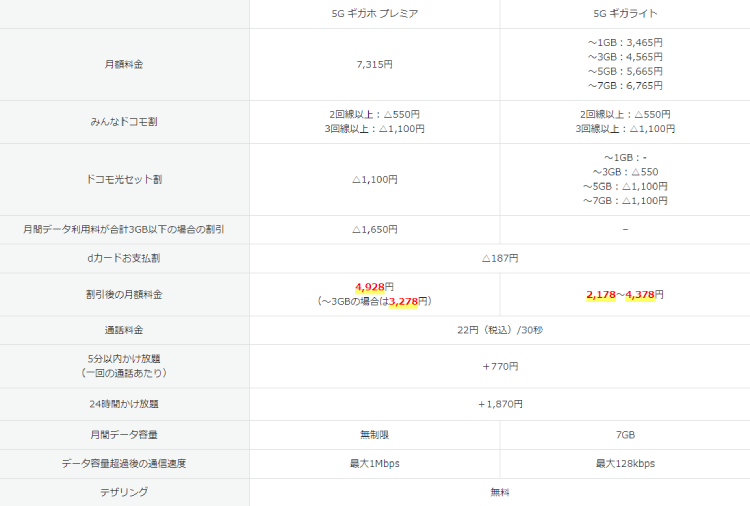Select the 月額料金 row label
This screenshot has width=750, height=506.
pyautogui.click(x=124, y=64)
